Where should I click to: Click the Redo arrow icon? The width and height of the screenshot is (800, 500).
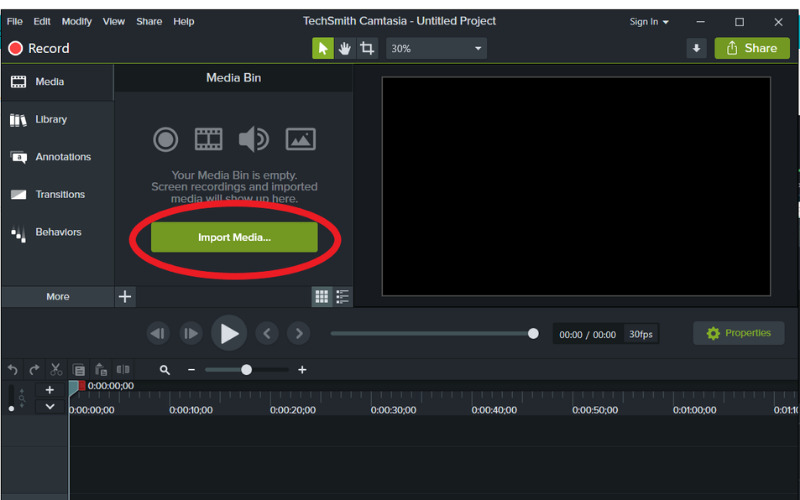[34, 369]
